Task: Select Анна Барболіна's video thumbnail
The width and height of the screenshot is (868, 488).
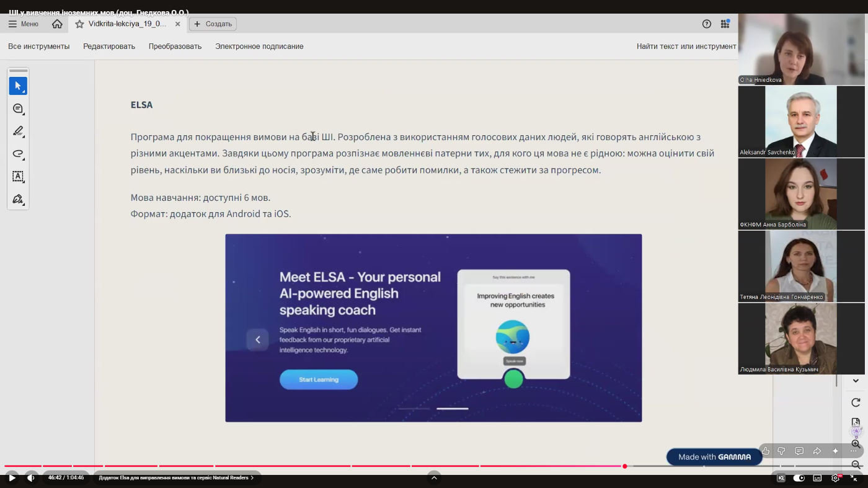Action: (x=802, y=194)
